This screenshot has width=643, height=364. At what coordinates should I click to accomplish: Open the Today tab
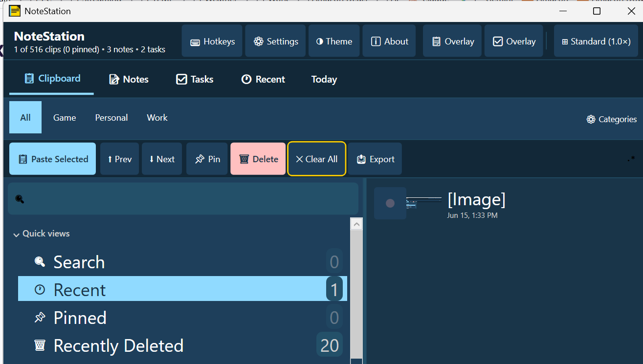click(324, 79)
